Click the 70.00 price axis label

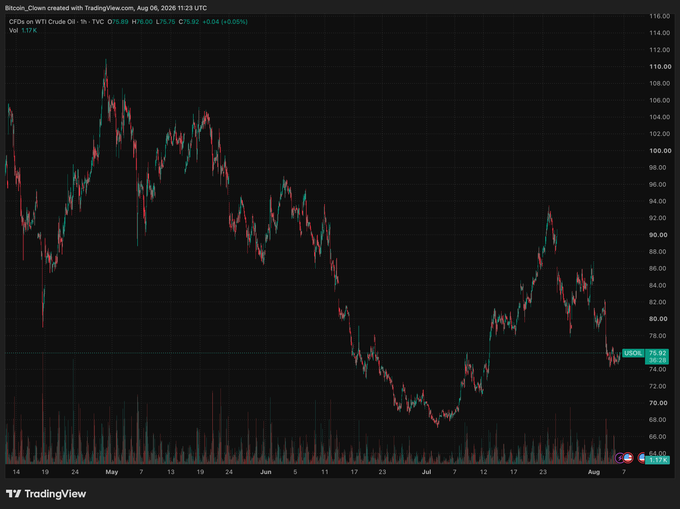click(658, 403)
